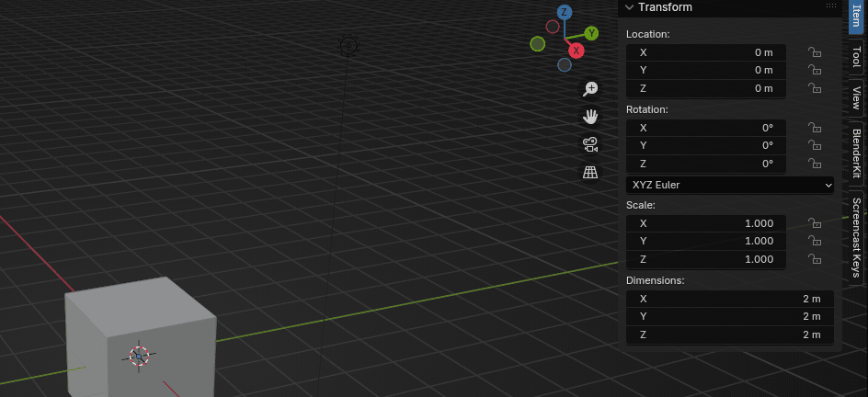Click the hand pan view icon
The width and height of the screenshot is (868, 397).
point(590,117)
